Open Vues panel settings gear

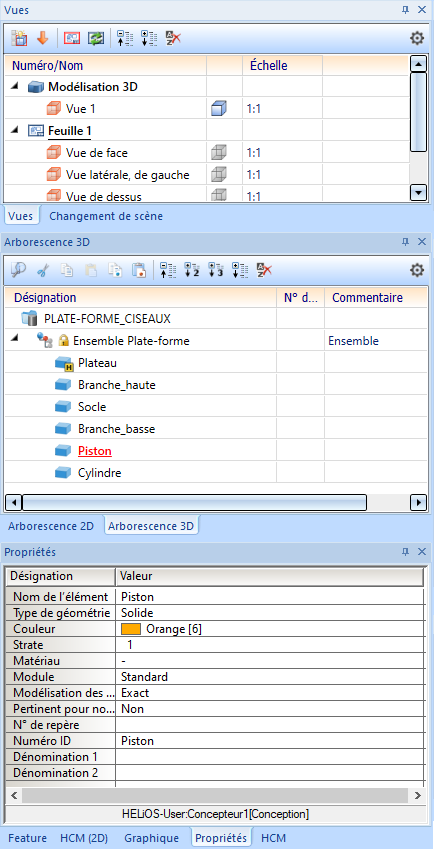tap(416, 38)
